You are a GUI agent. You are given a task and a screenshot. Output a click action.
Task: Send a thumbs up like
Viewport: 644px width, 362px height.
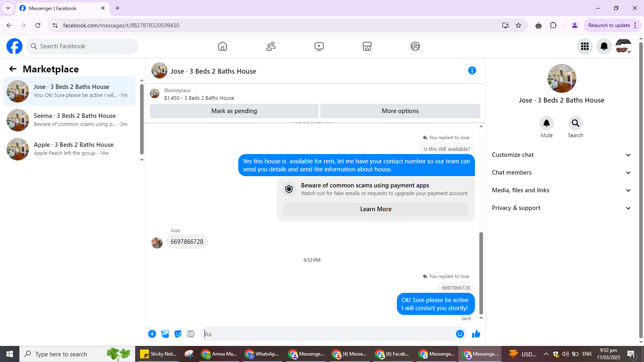coord(476,334)
